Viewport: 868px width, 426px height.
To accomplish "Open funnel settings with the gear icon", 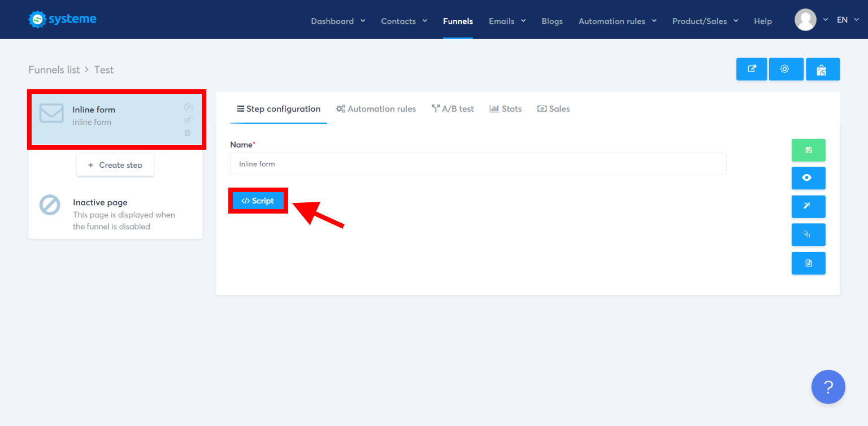I will pyautogui.click(x=786, y=69).
